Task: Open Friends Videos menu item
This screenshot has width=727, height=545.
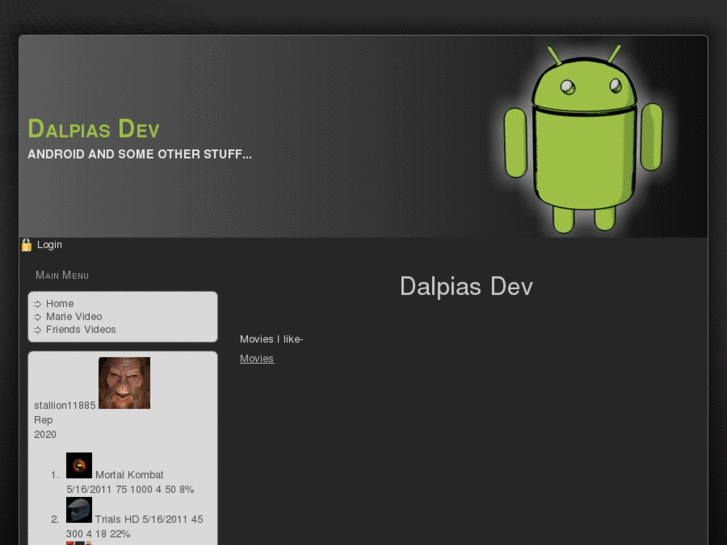Action: point(81,329)
